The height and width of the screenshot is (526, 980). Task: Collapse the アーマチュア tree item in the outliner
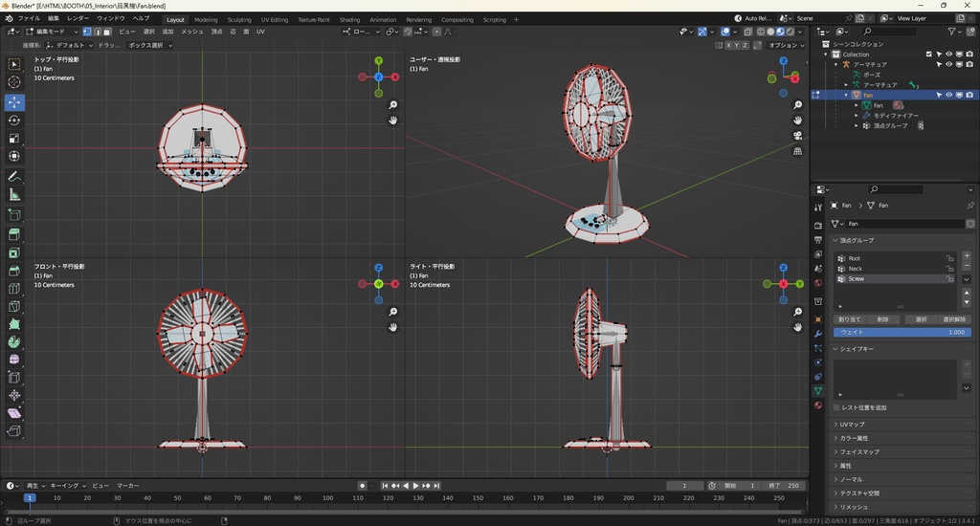click(x=835, y=64)
